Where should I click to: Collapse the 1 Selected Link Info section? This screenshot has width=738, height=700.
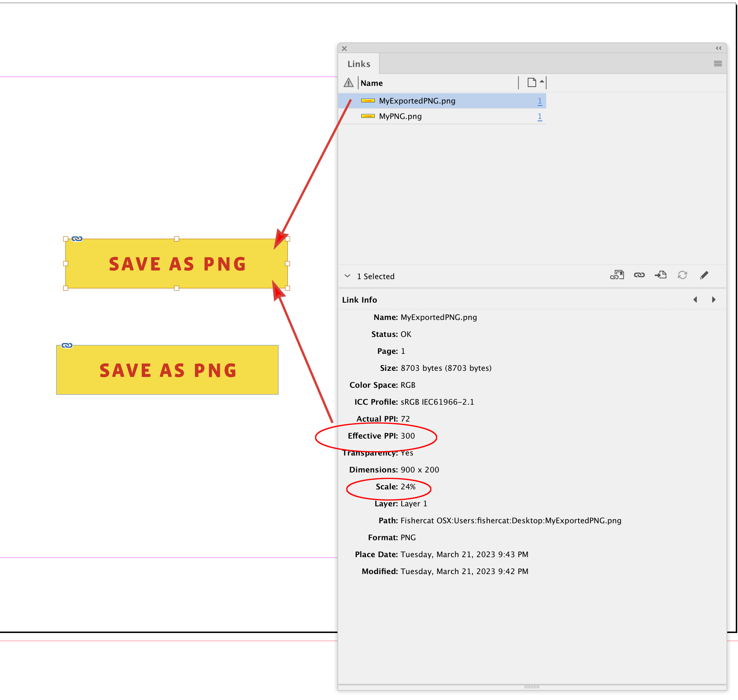coord(347,276)
